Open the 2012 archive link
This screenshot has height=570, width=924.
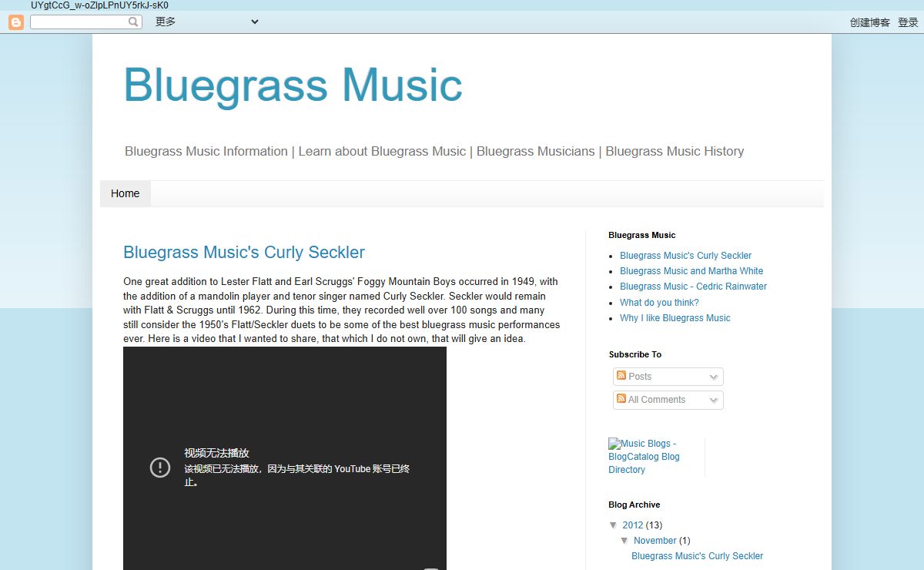(632, 525)
